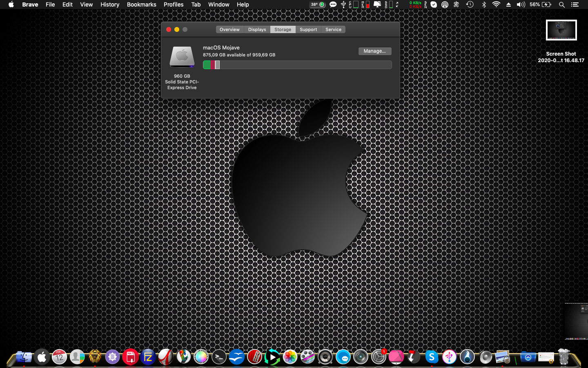Open the volume speaker menu bar icon
Viewport: 588px width, 368px height.
pyautogui.click(x=521, y=4)
